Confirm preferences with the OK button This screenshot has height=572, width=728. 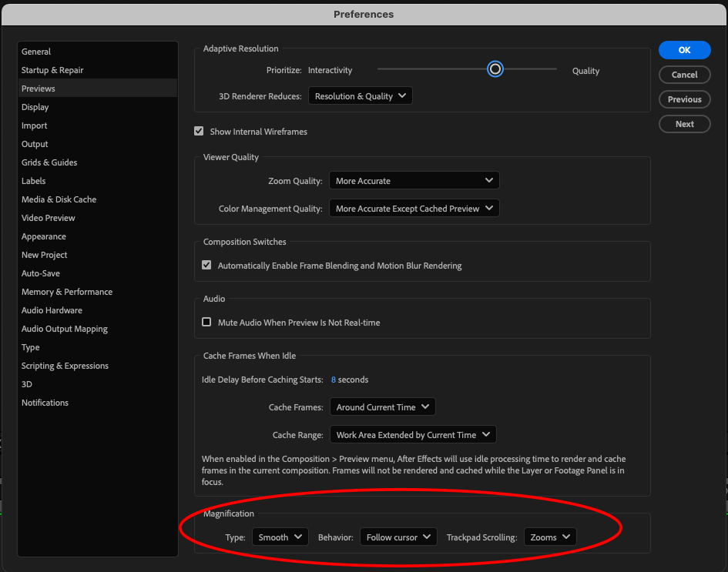(x=684, y=49)
